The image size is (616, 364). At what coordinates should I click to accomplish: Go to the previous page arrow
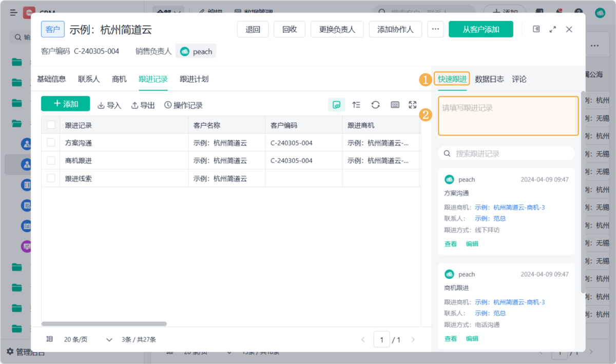[363, 339]
